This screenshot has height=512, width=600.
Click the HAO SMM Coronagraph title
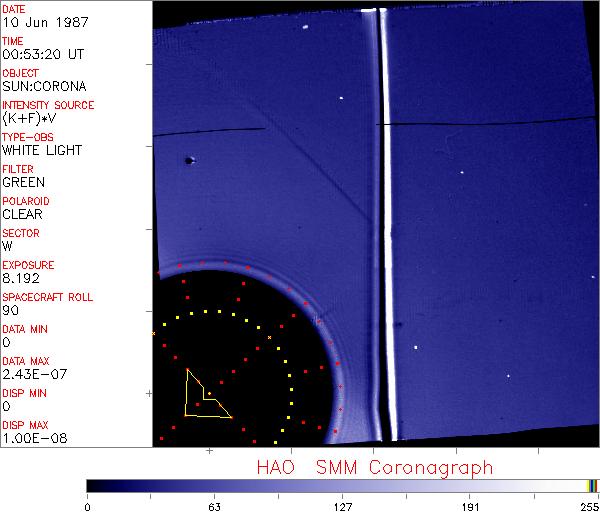point(375,467)
